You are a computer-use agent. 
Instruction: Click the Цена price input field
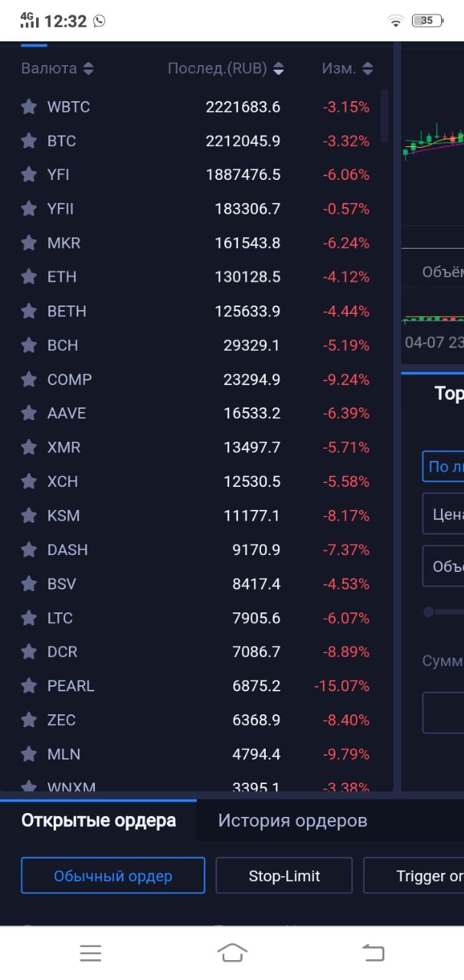pyautogui.click(x=444, y=514)
